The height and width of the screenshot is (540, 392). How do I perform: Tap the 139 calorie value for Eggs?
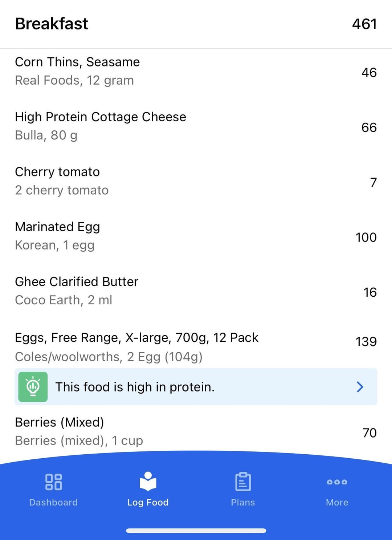click(x=366, y=341)
